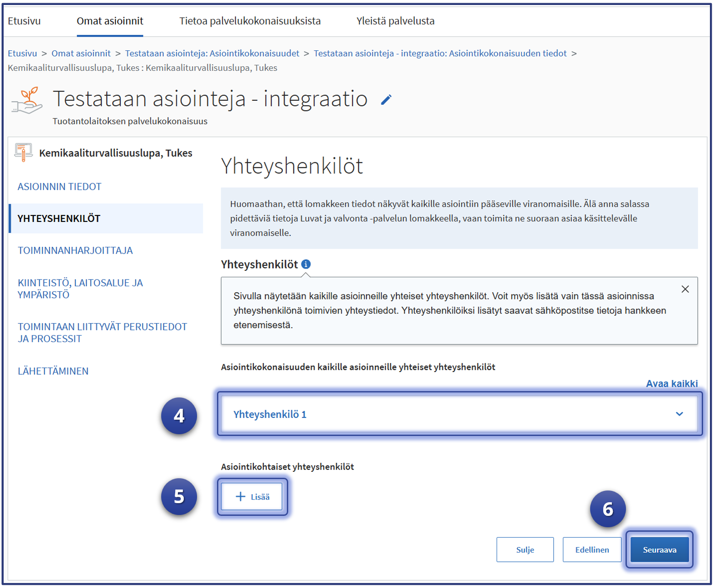
Task: Click the pencil edit icon beside title
Action: click(386, 100)
